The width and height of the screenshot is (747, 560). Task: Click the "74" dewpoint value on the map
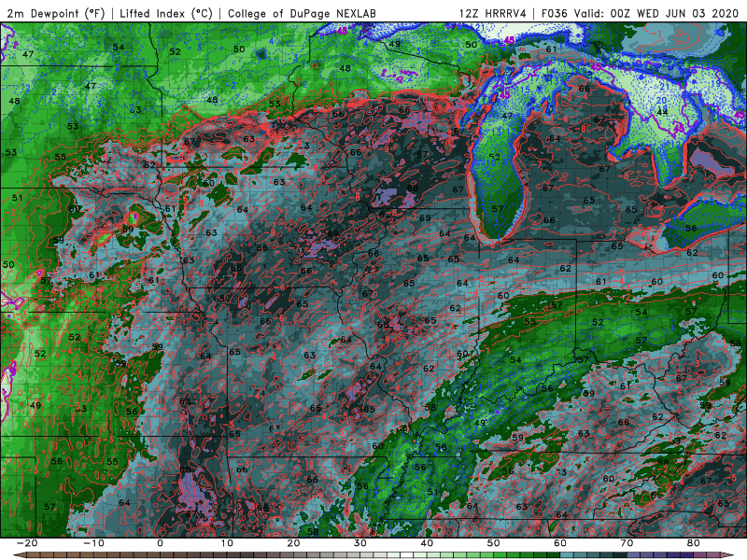[x=261, y=393]
